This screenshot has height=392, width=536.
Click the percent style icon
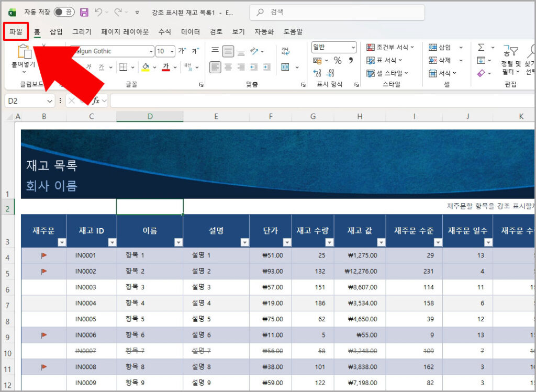337,60
